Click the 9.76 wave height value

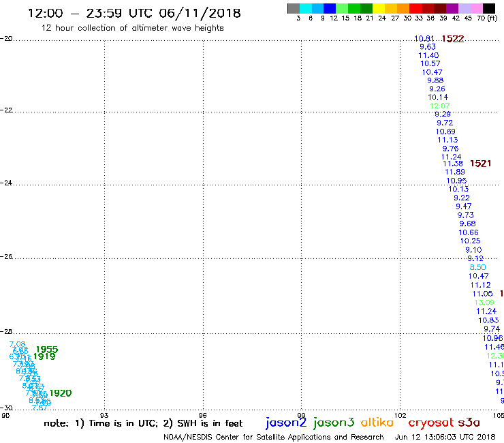pos(450,149)
